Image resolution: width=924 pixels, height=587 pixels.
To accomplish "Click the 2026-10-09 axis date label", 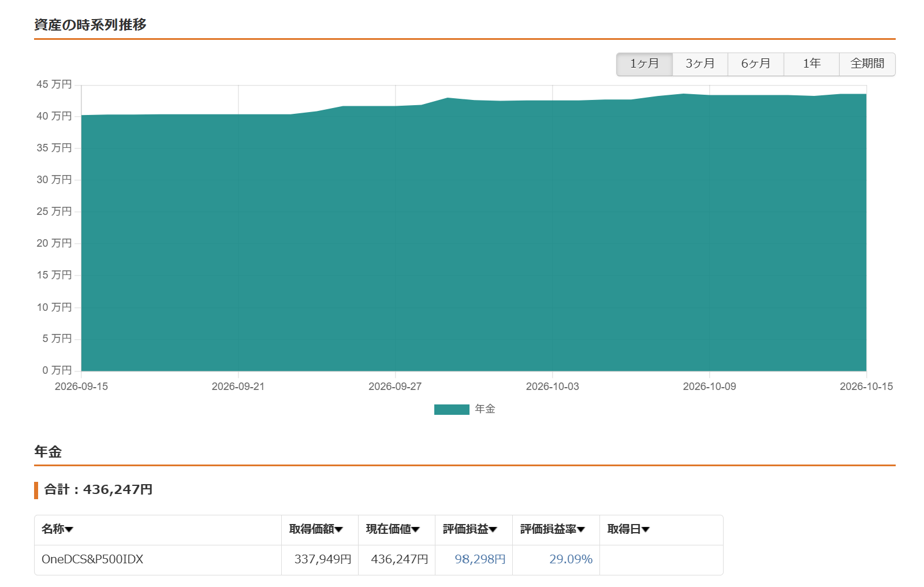I will click(x=710, y=387).
